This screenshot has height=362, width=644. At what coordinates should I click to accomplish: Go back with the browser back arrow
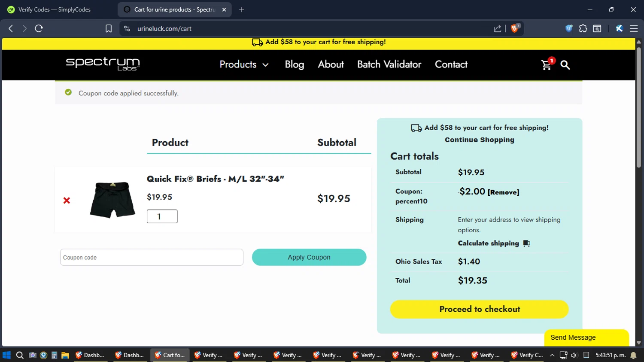(11, 28)
